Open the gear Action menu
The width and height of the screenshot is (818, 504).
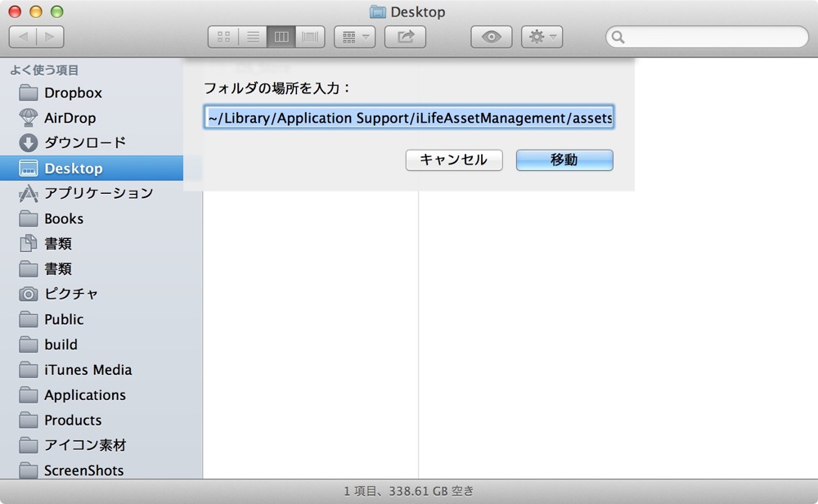tap(542, 37)
